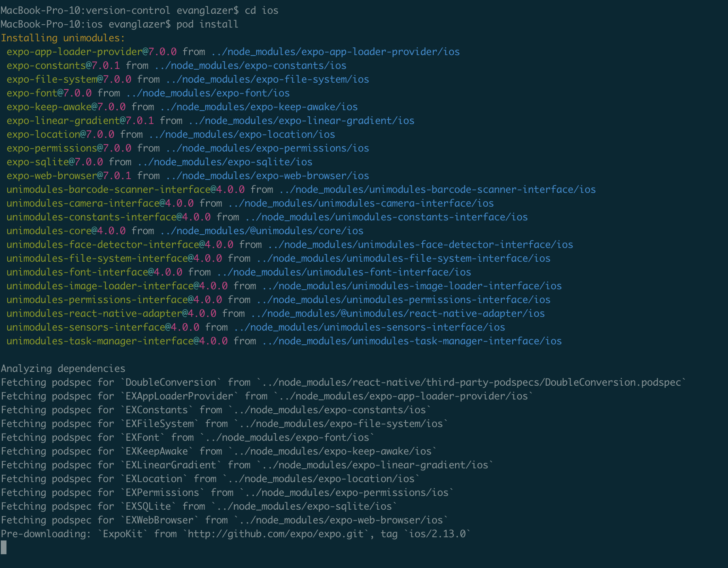The width and height of the screenshot is (728, 568).
Task: Click 'EXPermissions' podspec name
Action: tap(162, 493)
